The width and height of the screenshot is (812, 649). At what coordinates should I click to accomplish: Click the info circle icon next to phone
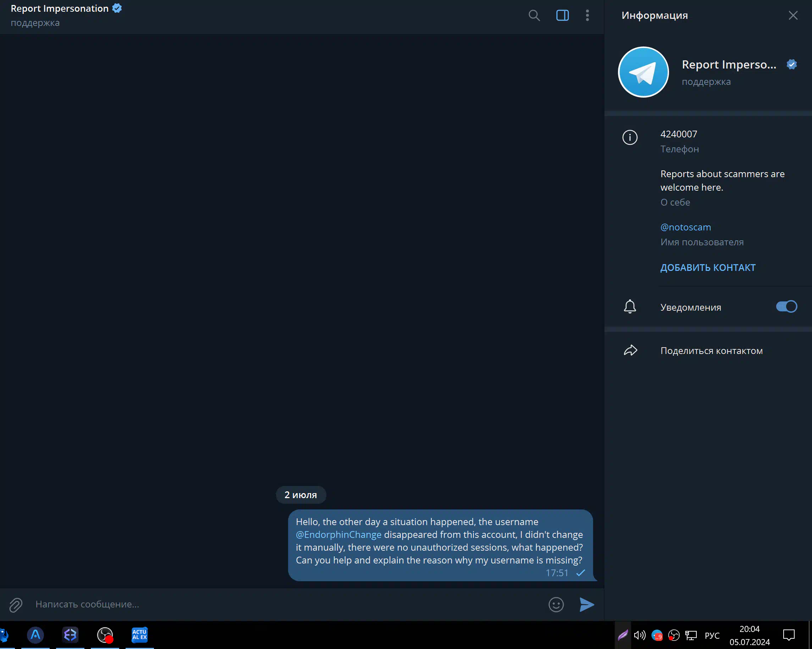coord(630,137)
